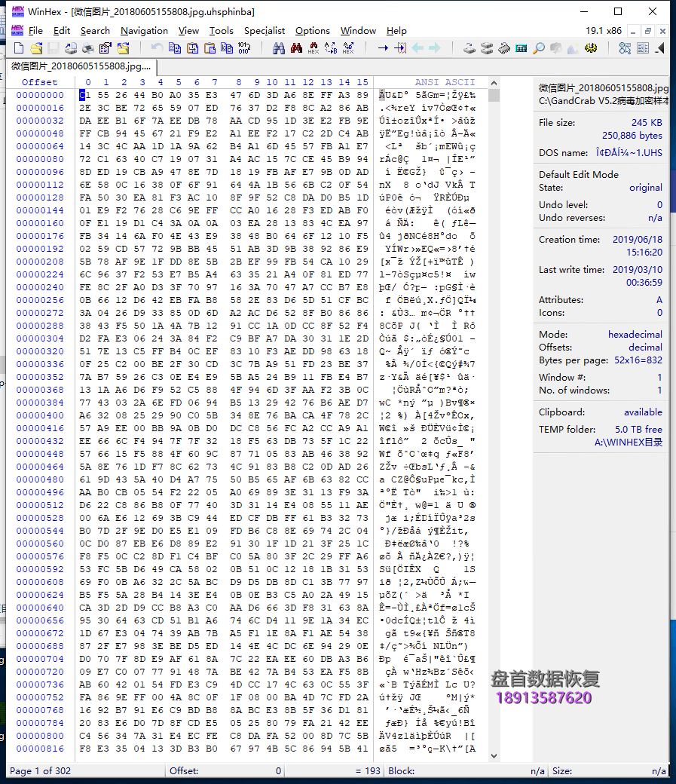Click the inner document restore button
The image size is (676, 784).
[648, 31]
